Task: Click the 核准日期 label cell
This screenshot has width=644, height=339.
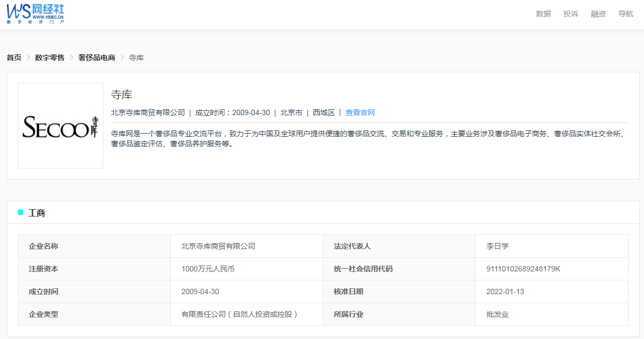Action: [399, 291]
